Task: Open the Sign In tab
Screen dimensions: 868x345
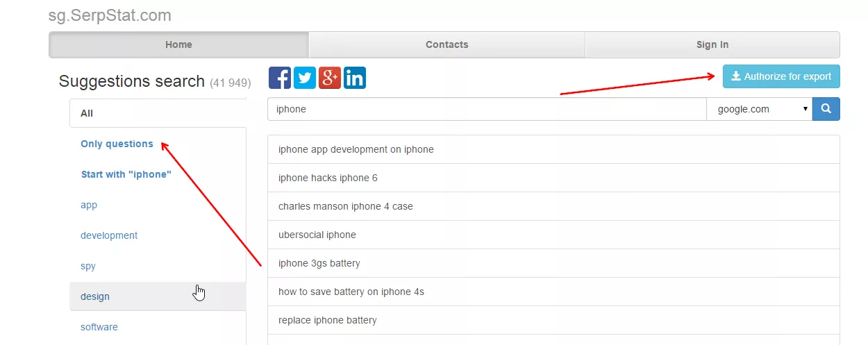Action: pos(712,44)
